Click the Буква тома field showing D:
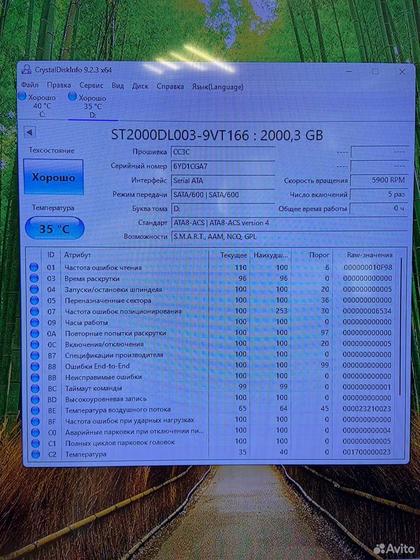The width and height of the screenshot is (420, 560). pos(223,209)
